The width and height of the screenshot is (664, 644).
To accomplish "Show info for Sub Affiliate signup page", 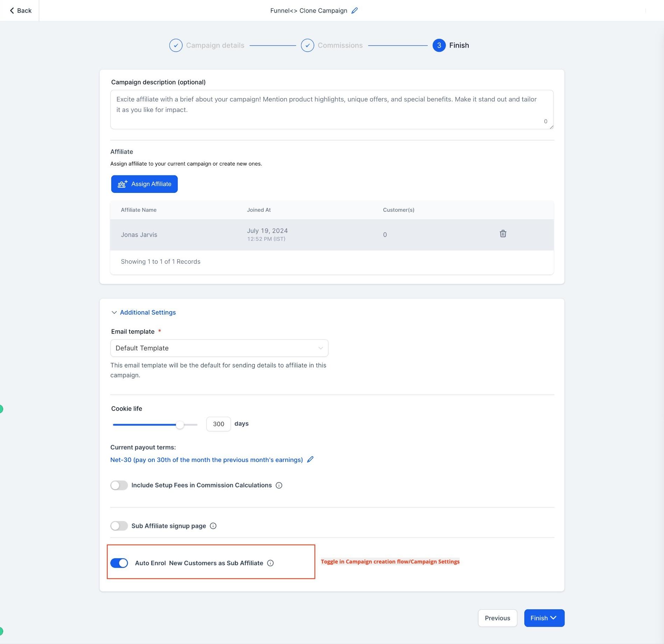I will click(213, 526).
